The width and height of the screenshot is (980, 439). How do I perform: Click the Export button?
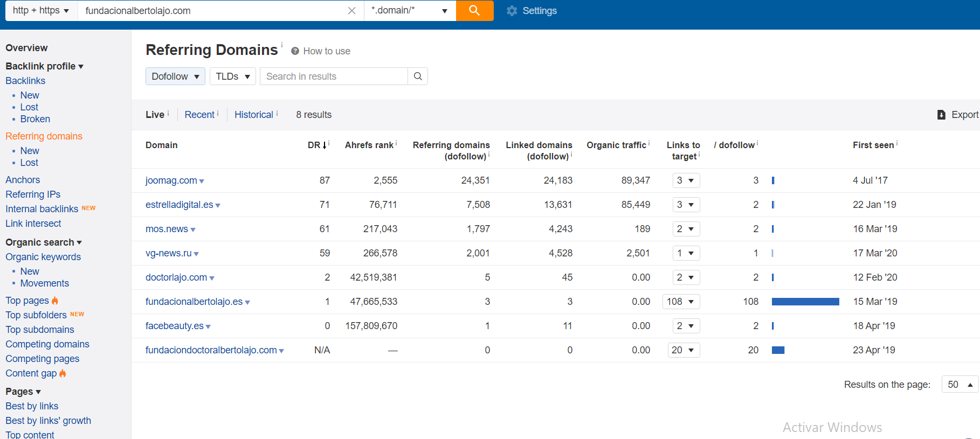pos(958,115)
